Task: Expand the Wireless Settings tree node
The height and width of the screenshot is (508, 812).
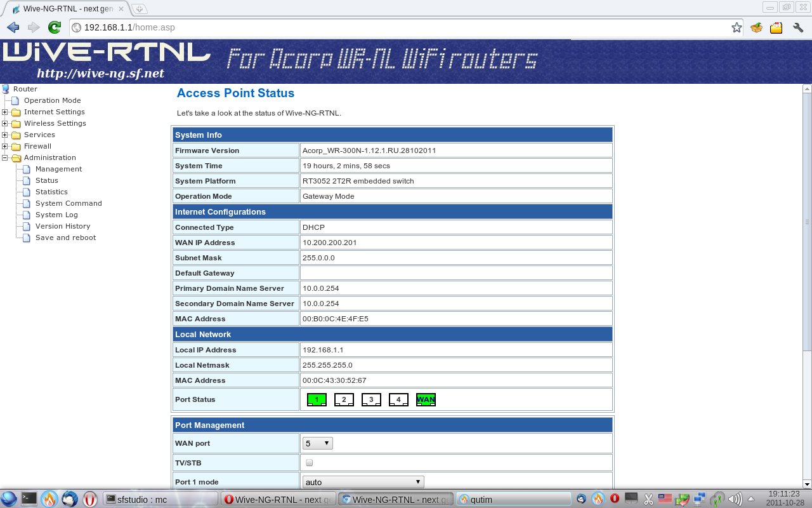Action: click(x=5, y=124)
